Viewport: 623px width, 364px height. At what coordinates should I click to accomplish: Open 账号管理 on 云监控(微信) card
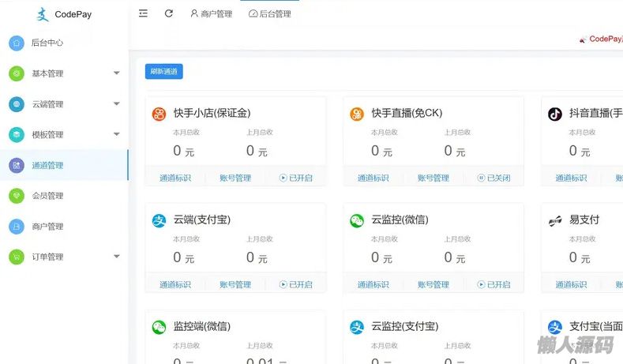pyautogui.click(x=433, y=284)
